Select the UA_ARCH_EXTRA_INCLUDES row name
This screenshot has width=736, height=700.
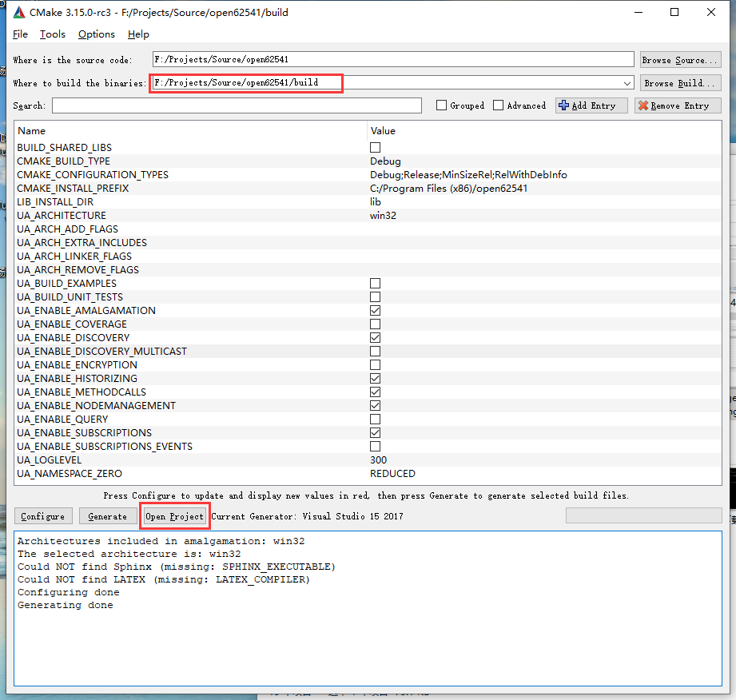pos(82,243)
